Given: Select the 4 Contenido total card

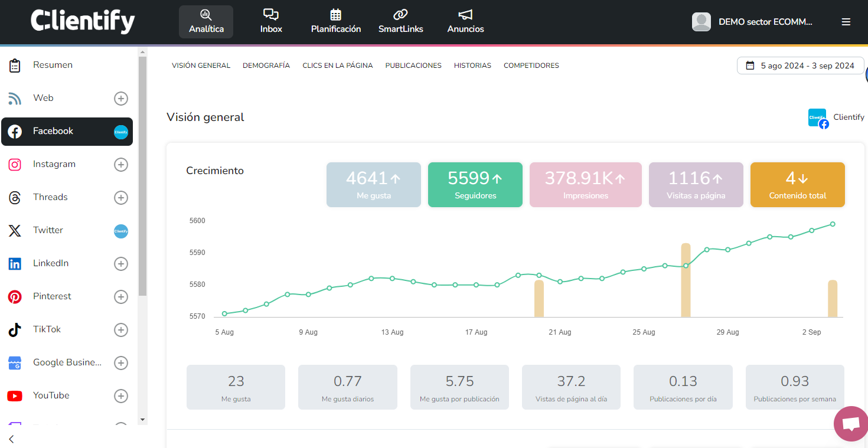Looking at the screenshot, I should (798, 185).
